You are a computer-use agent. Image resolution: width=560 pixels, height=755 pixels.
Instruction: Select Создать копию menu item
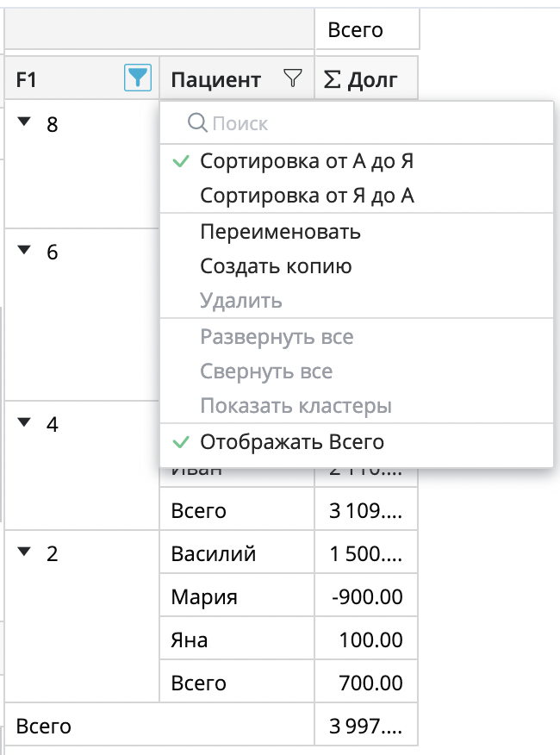pos(276,266)
